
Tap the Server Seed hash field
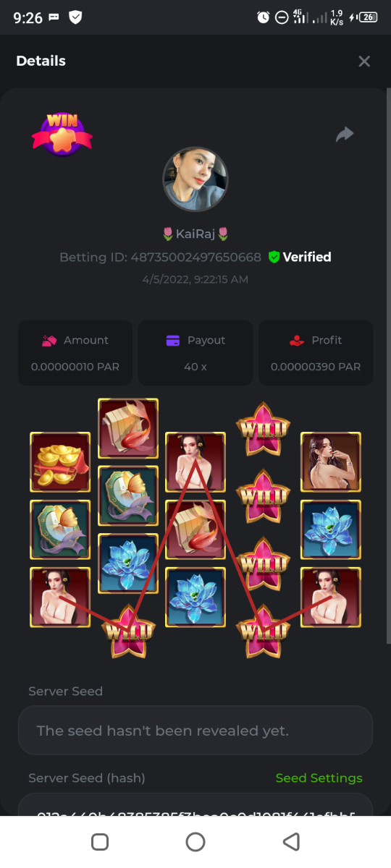tap(195, 804)
